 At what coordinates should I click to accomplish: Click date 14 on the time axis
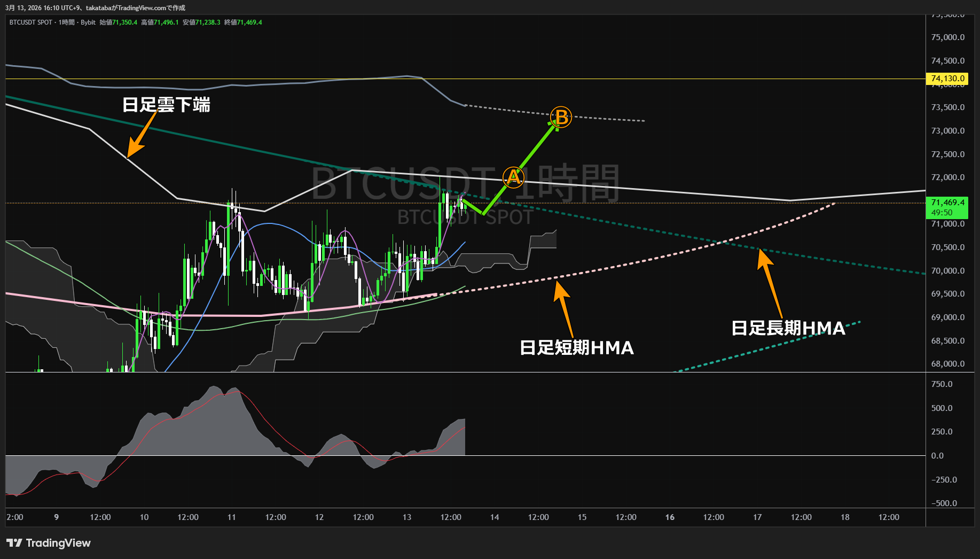pyautogui.click(x=495, y=517)
